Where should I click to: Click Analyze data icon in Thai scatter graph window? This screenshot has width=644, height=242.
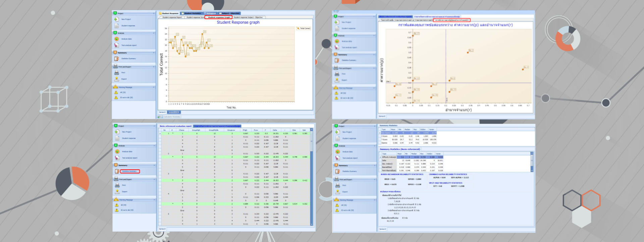tap(337, 41)
